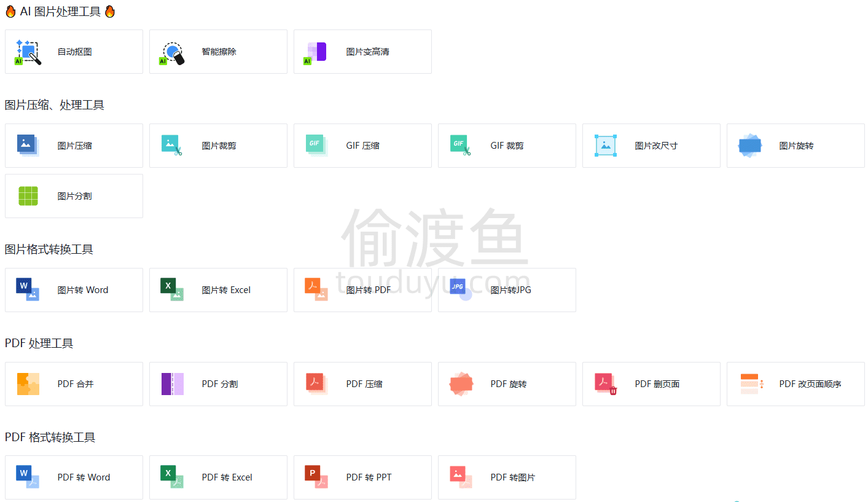Click the PDF 删页面 trash icon
The width and height of the screenshot is (868, 502).
(x=605, y=384)
